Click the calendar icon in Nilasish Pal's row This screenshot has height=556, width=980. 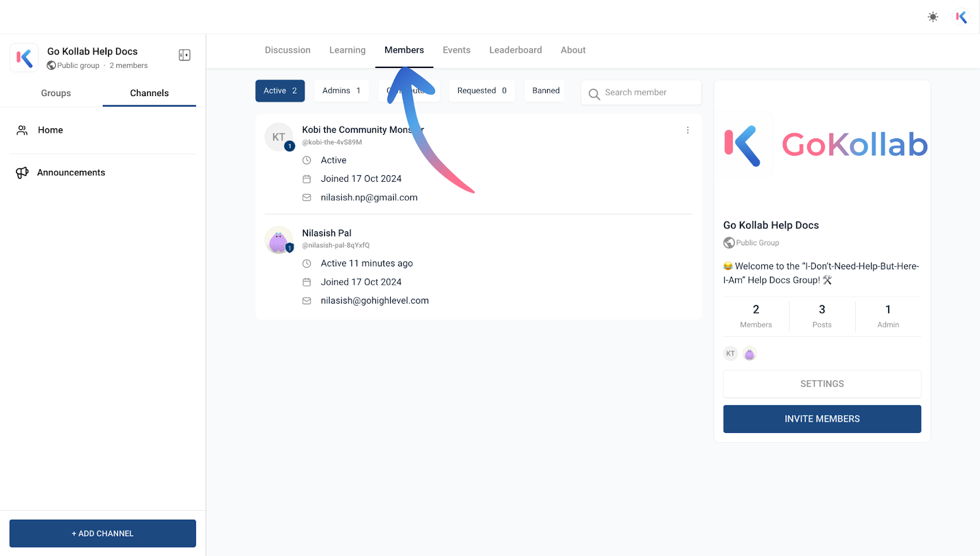click(x=307, y=282)
